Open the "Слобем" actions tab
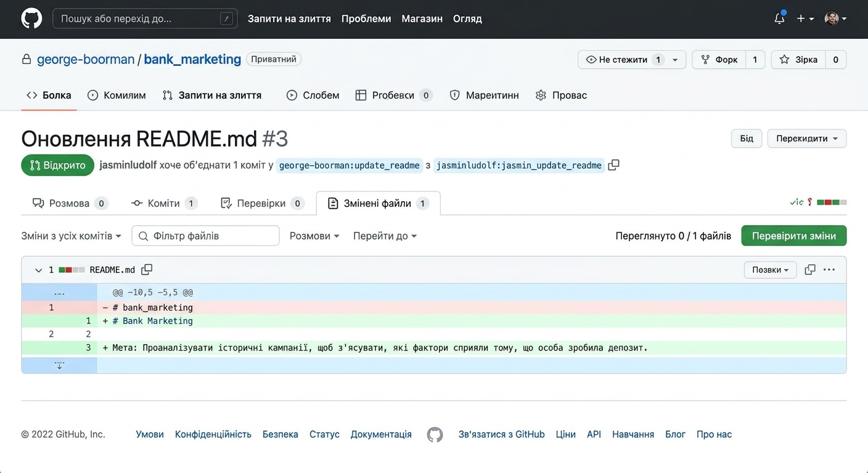This screenshot has width=868, height=473. tap(313, 95)
